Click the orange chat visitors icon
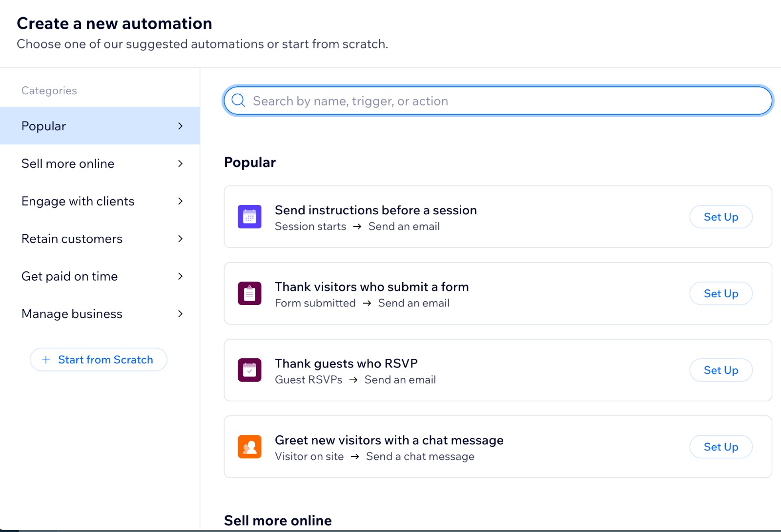Screen dimensions: 781x532 pos(249,447)
